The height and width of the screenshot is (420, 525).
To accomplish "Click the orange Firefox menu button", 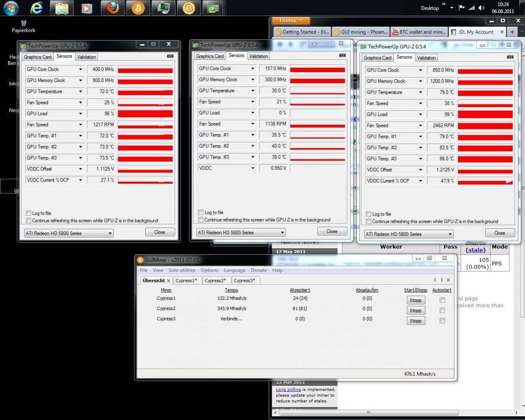I will tap(291, 21).
